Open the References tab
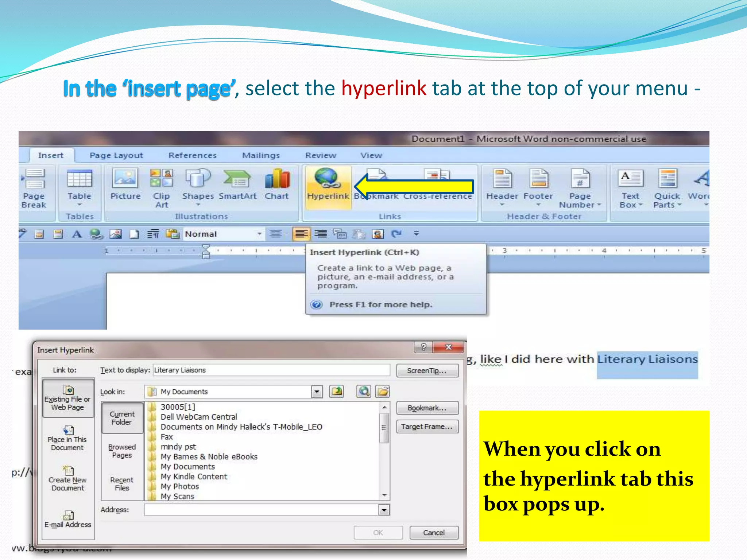 [193, 155]
